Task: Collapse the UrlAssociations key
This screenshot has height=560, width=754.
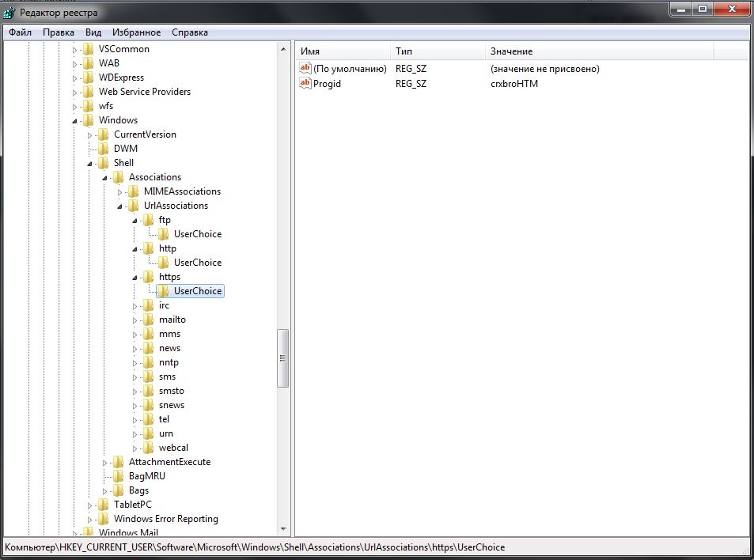Action: pos(119,206)
